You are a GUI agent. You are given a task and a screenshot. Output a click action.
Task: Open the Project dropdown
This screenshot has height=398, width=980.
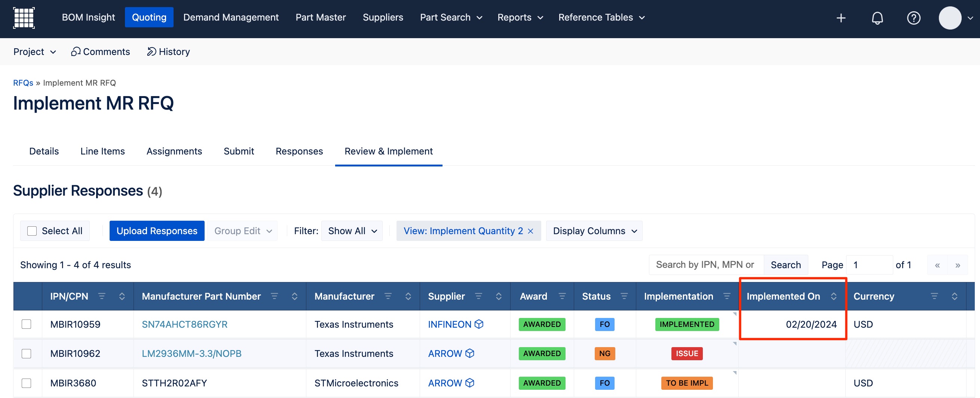(35, 51)
